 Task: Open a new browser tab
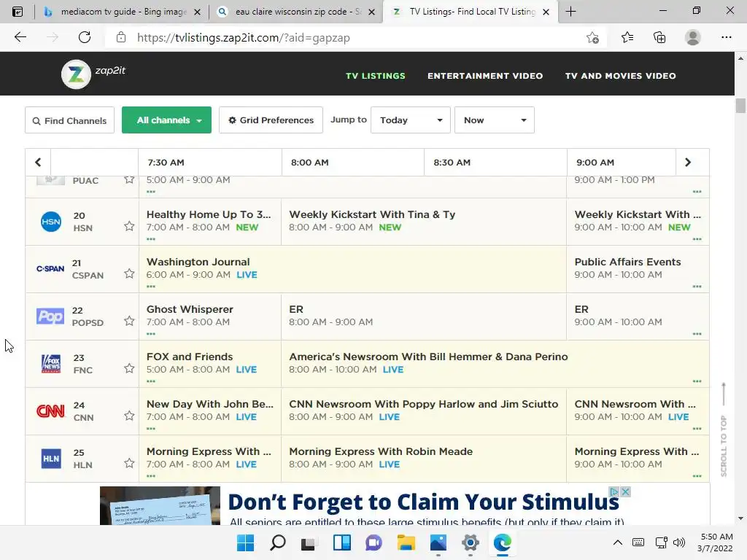pos(570,12)
